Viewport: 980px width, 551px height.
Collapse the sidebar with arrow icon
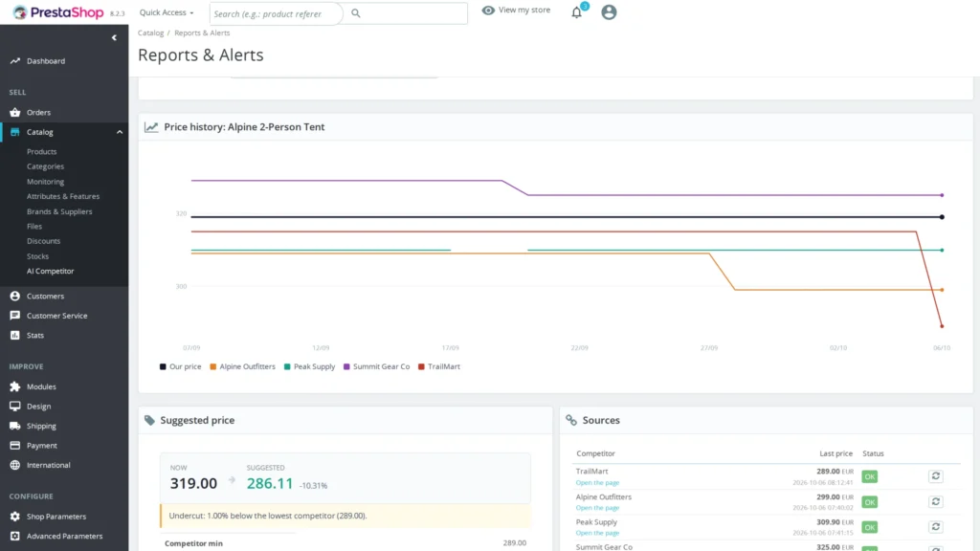click(x=114, y=38)
